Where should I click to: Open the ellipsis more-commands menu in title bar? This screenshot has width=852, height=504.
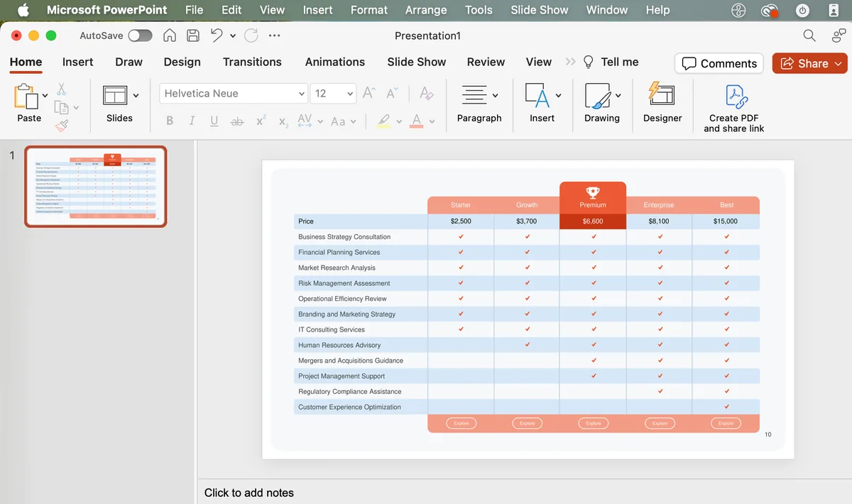(275, 35)
